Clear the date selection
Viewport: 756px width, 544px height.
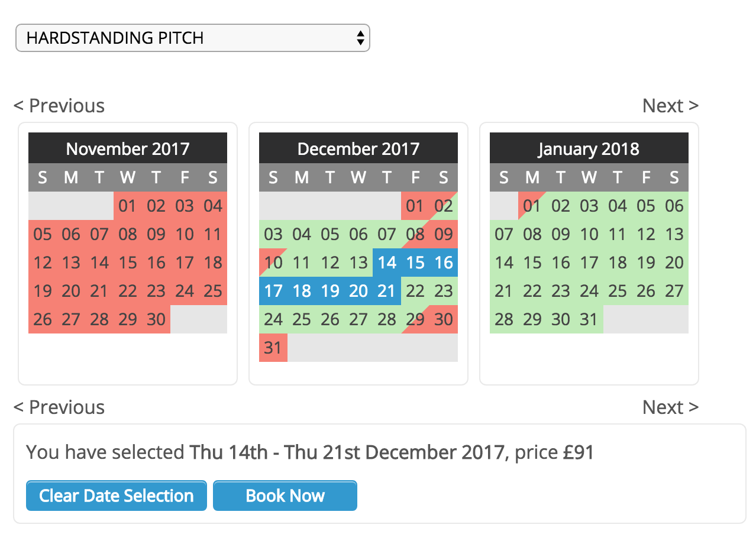click(117, 496)
